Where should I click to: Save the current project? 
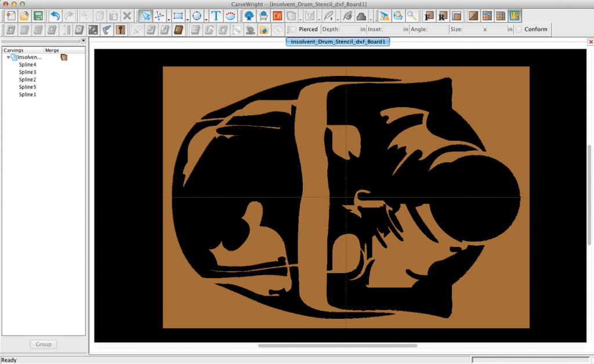point(38,16)
